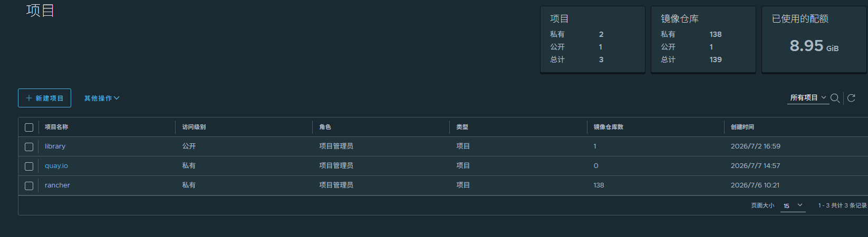The width and height of the screenshot is (868, 237).
Task: Sort by 项目名称 column header
Action: pyautogui.click(x=56, y=127)
